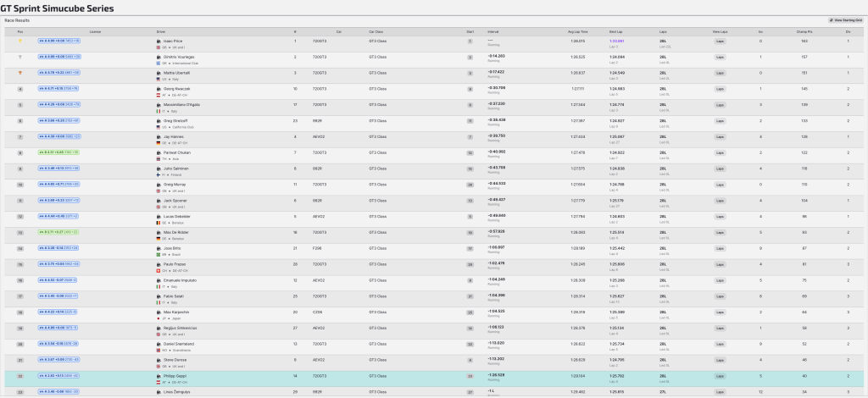This screenshot has height=398, width=868.
Task: Click the German flag under Jay Hannes
Action: pos(159,143)
